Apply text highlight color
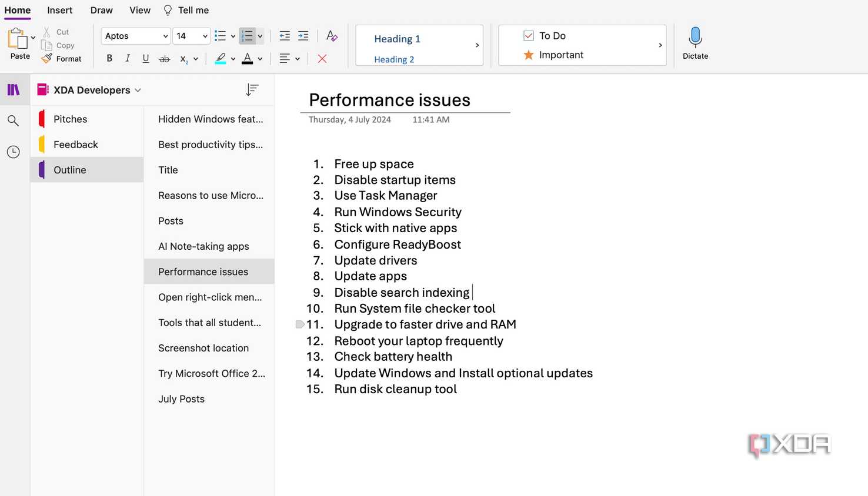 coord(221,58)
